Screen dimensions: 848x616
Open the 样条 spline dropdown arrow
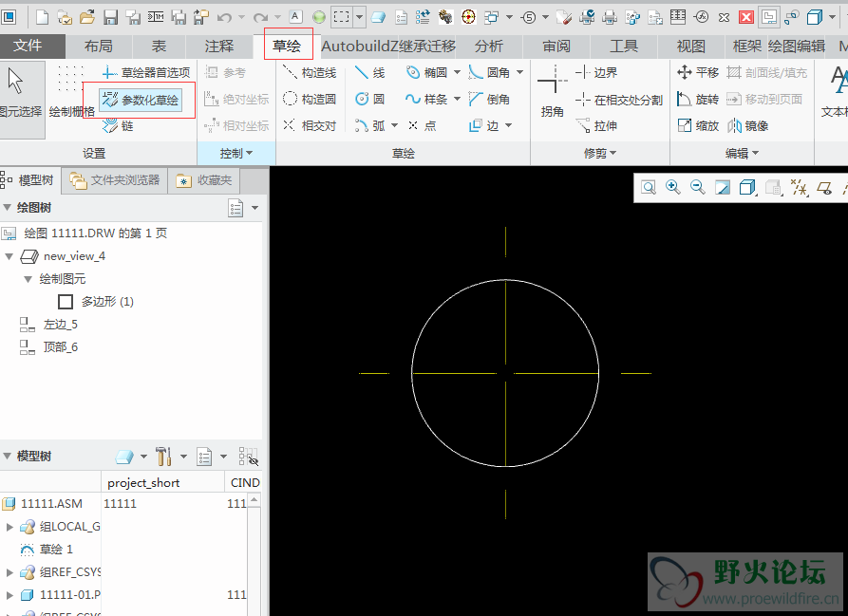457,99
